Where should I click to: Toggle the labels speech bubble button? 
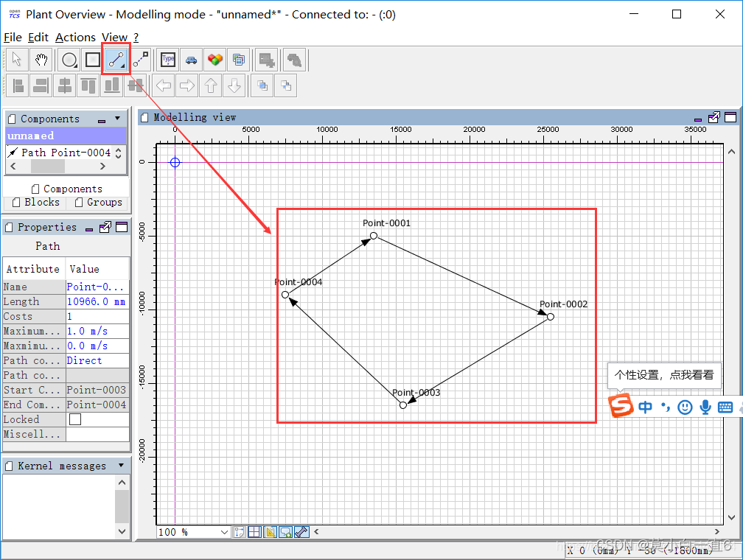click(x=286, y=532)
